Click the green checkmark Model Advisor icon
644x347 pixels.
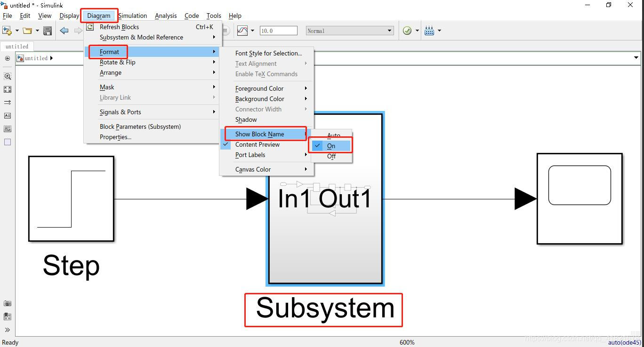tap(407, 31)
